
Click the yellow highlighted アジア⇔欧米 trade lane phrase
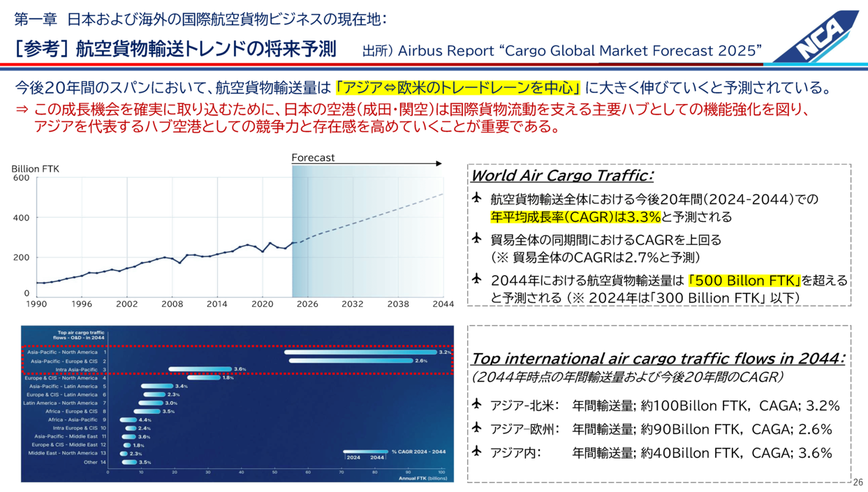(x=458, y=89)
